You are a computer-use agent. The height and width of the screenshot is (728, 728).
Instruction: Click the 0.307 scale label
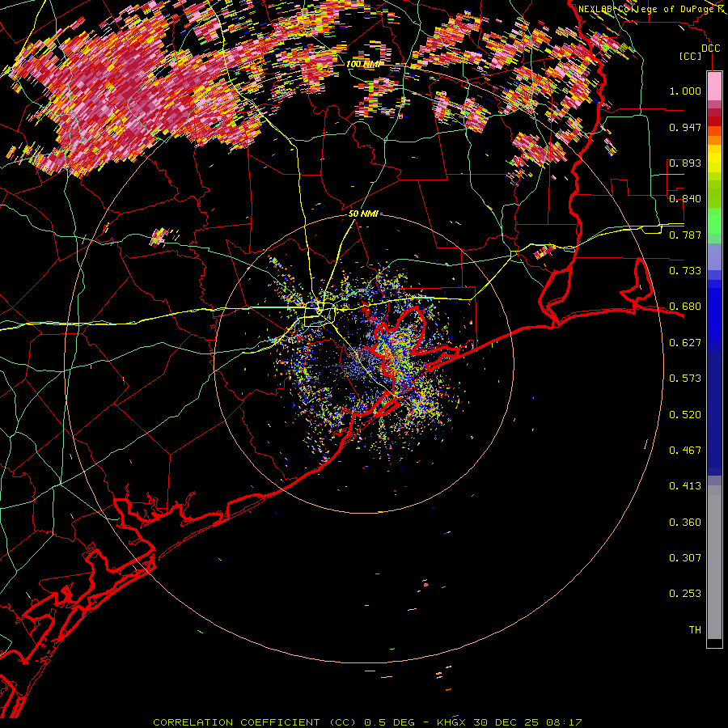point(685,558)
